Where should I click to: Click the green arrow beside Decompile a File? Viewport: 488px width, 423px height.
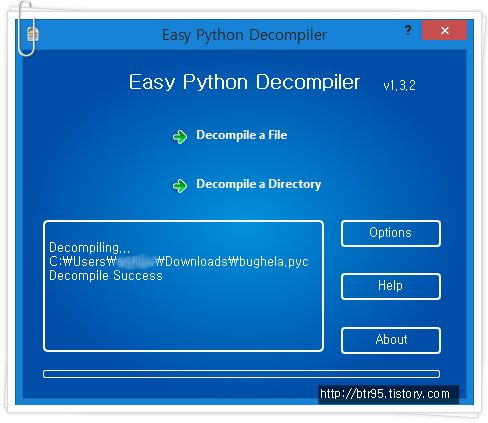tap(180, 136)
